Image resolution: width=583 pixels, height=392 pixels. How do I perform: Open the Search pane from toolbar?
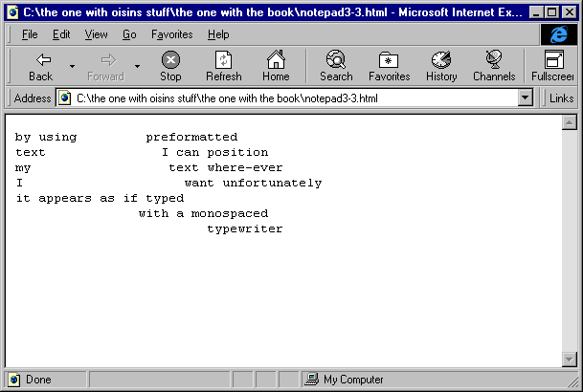336,66
